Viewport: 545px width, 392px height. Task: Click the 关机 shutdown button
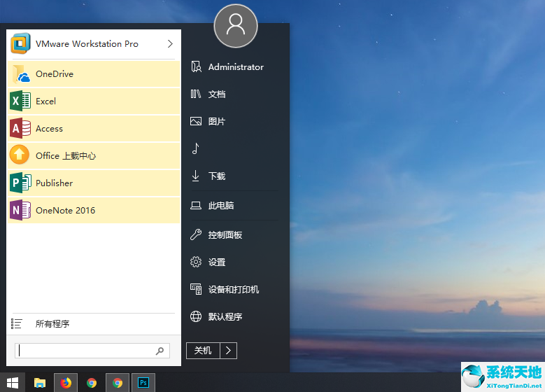(x=203, y=350)
